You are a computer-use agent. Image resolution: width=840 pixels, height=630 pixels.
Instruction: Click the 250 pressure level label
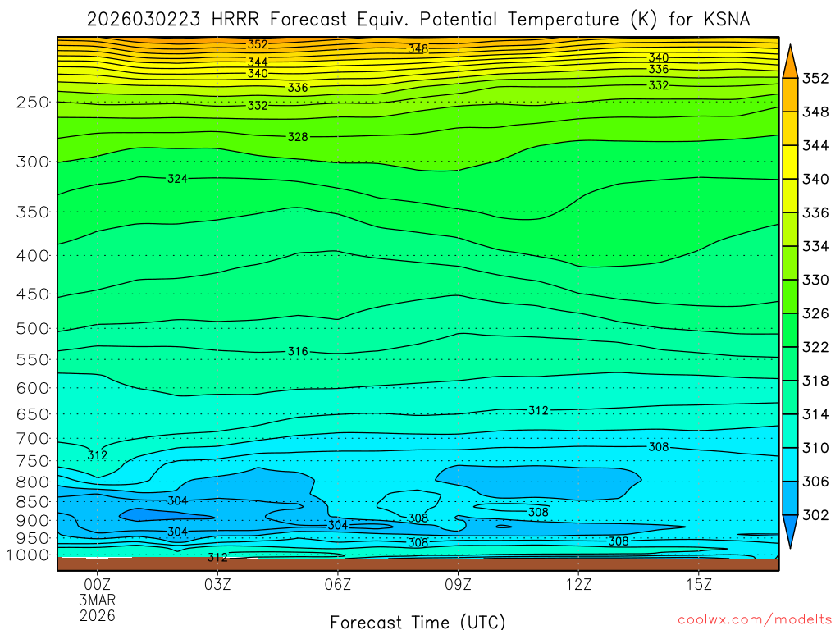[x=33, y=102]
